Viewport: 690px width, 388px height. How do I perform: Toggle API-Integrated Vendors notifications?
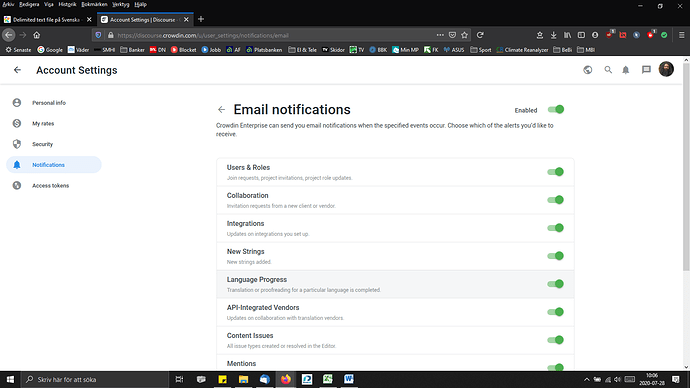click(x=556, y=312)
